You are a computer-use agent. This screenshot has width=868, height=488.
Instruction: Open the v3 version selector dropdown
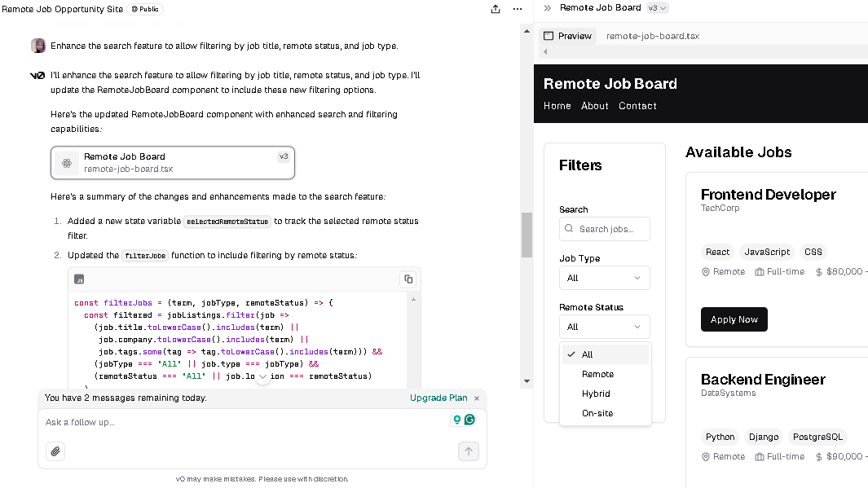[x=657, y=8]
